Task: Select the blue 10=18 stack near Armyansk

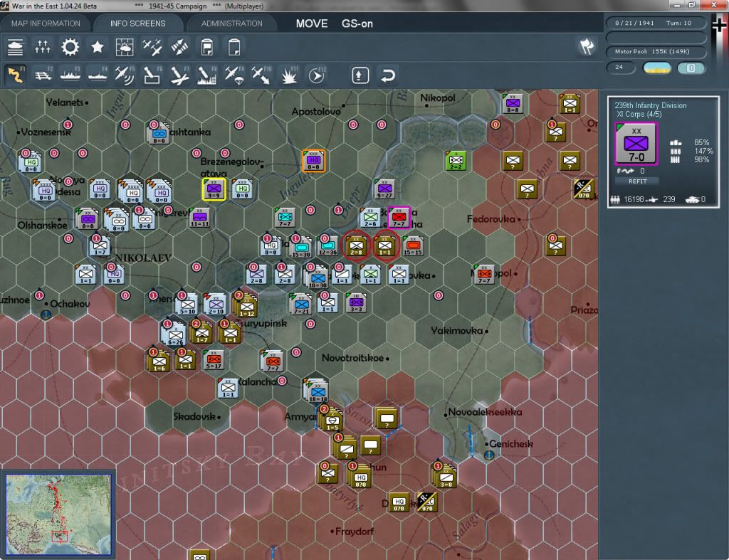Action: (x=318, y=391)
